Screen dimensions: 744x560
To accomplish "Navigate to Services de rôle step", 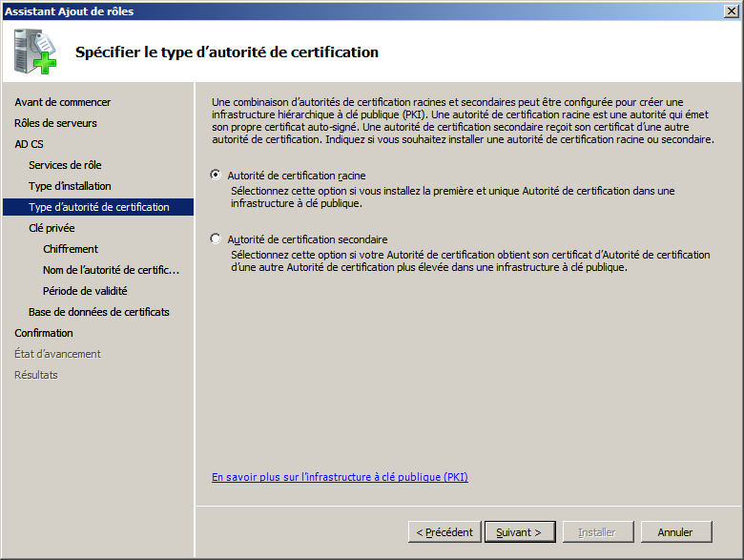I will (x=65, y=165).
